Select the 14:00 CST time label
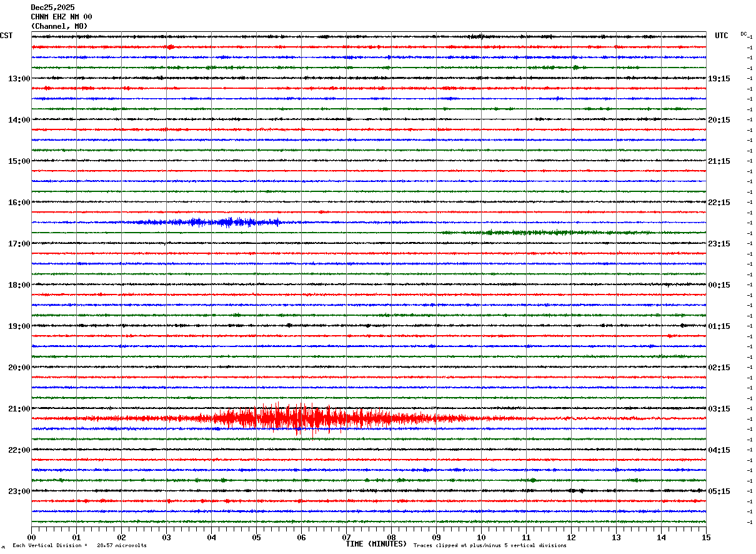Viewport: 756px width, 554px height. (19, 120)
